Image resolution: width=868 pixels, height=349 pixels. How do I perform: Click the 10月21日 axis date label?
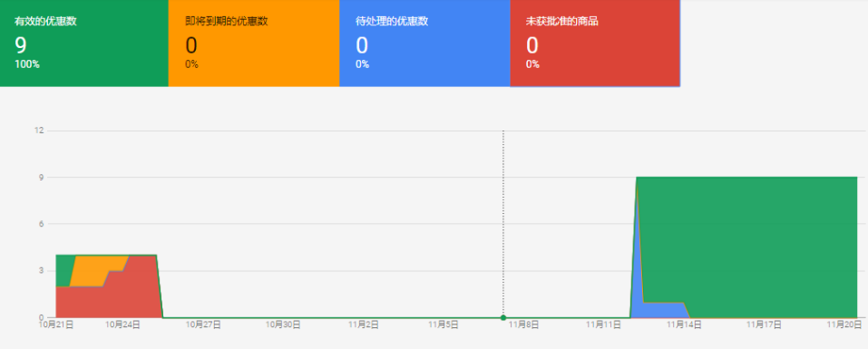tap(56, 325)
